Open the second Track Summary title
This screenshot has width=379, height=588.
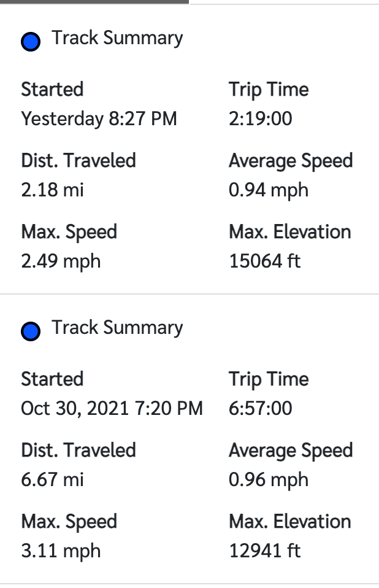[117, 328]
